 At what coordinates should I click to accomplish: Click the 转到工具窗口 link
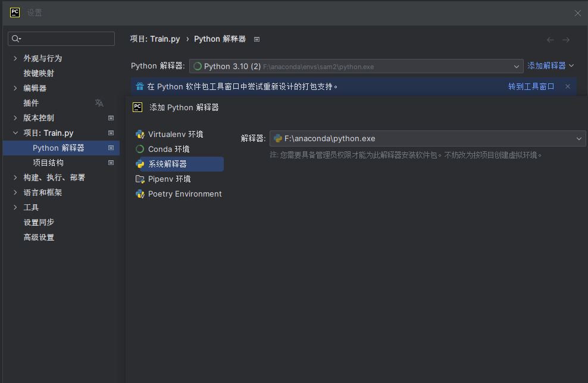[531, 86]
